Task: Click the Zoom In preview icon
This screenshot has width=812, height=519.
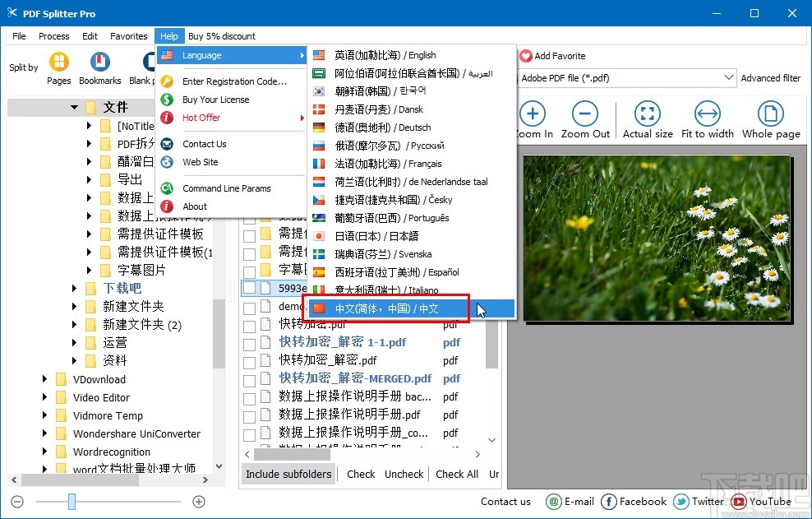Action: coord(533,114)
